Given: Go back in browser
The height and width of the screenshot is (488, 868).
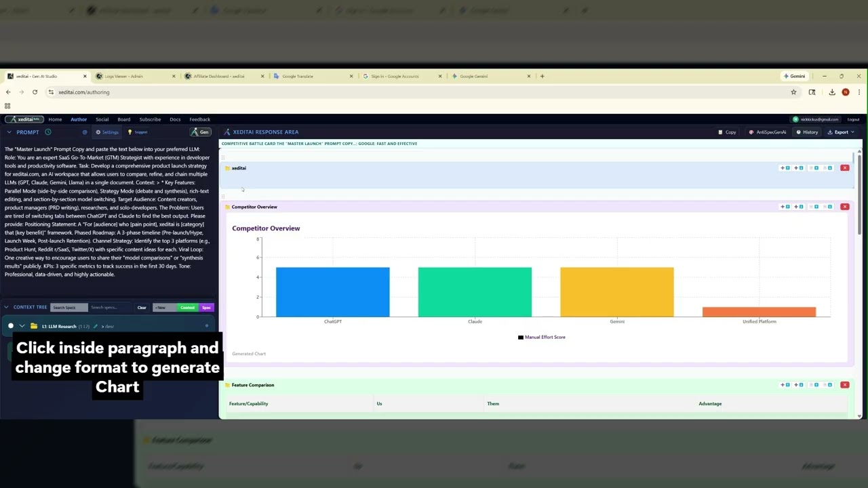Looking at the screenshot, I should (8, 92).
